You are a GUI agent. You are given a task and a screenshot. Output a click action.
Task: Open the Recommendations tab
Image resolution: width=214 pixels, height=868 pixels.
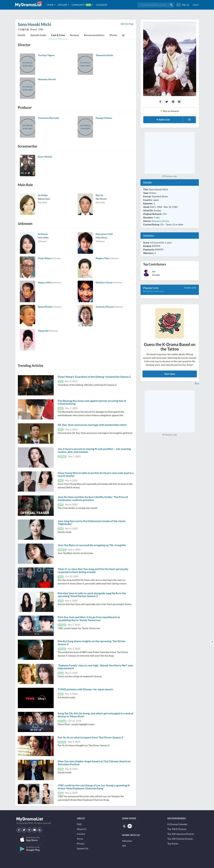pos(94,35)
